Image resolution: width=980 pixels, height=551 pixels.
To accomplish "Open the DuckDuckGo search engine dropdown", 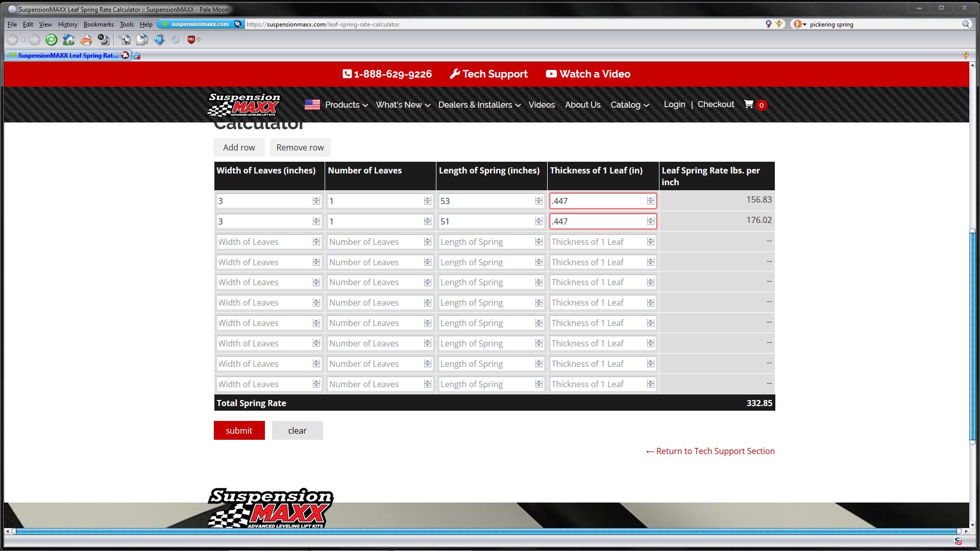I will coord(800,24).
